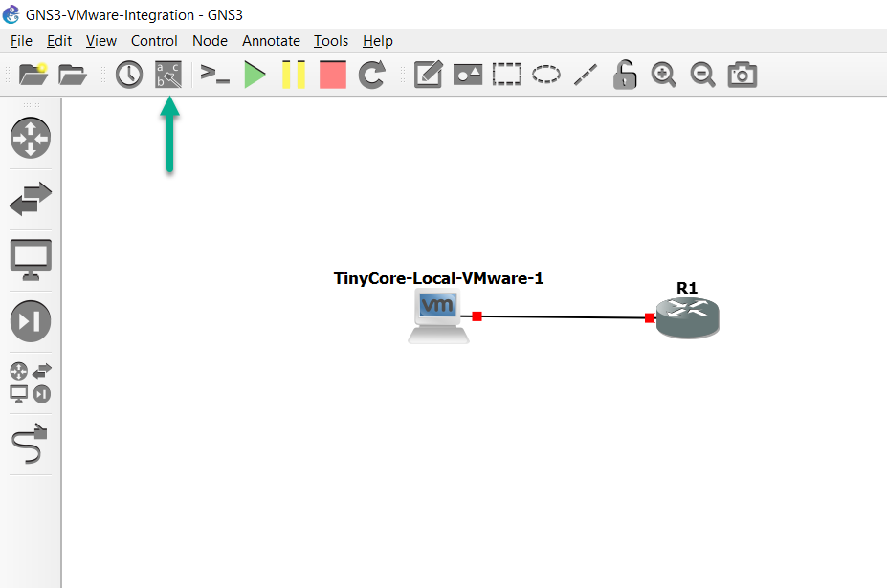Browse all devices in sidebar
Viewport: 887px width, 588px height.
(x=31, y=382)
